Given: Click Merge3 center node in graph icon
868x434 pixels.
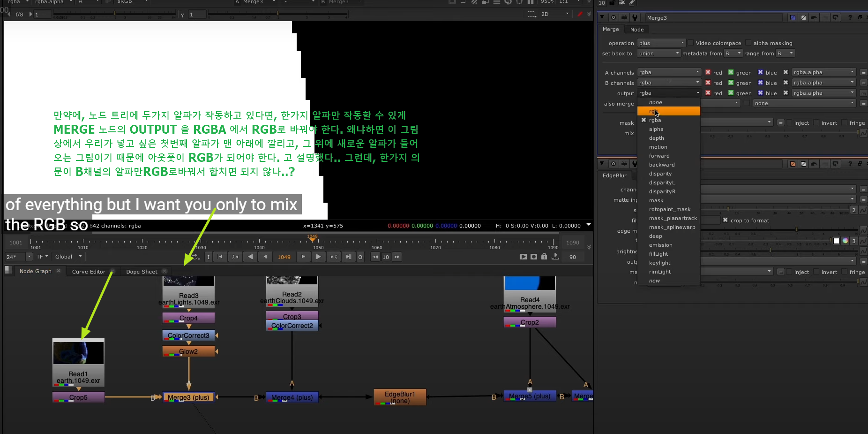Looking at the screenshot, I should tap(613, 17).
